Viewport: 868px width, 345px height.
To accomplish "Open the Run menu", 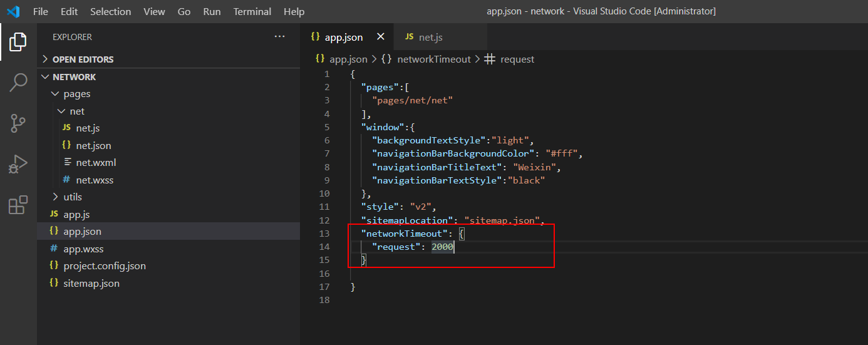I will point(212,11).
